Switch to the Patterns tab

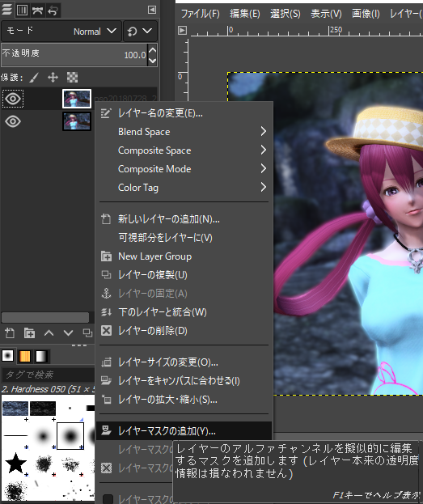[25, 356]
